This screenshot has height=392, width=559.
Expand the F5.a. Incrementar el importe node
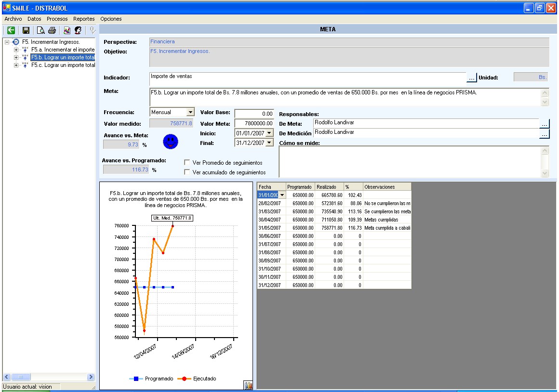tap(16, 50)
